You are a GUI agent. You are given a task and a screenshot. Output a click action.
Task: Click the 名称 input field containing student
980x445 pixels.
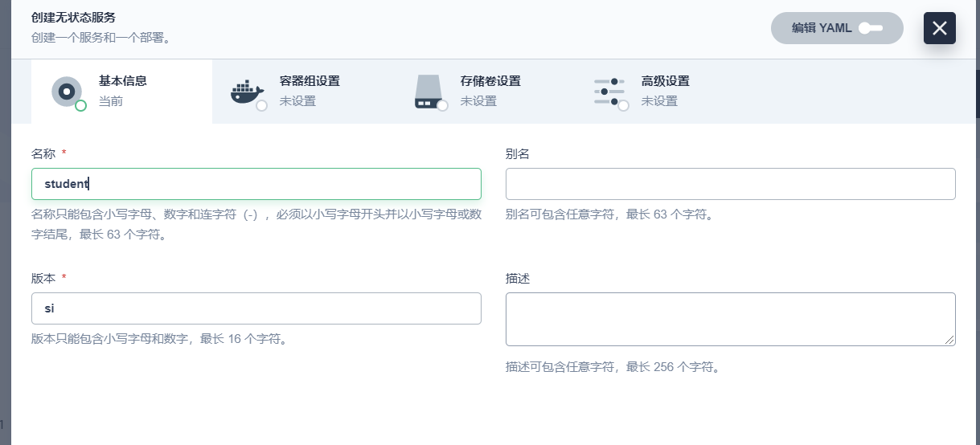[x=256, y=184]
